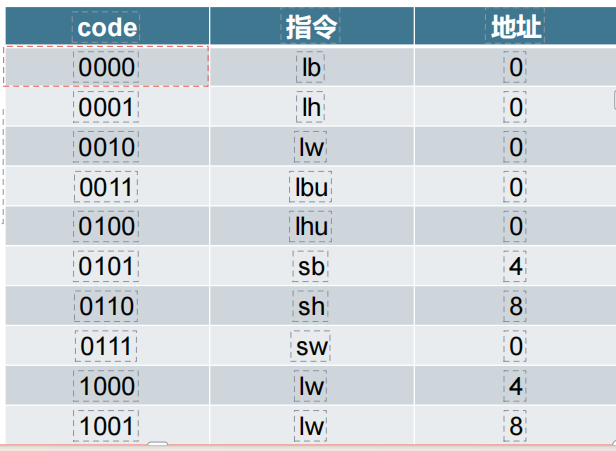
Task: Click the code cell 0001
Action: coord(106,107)
